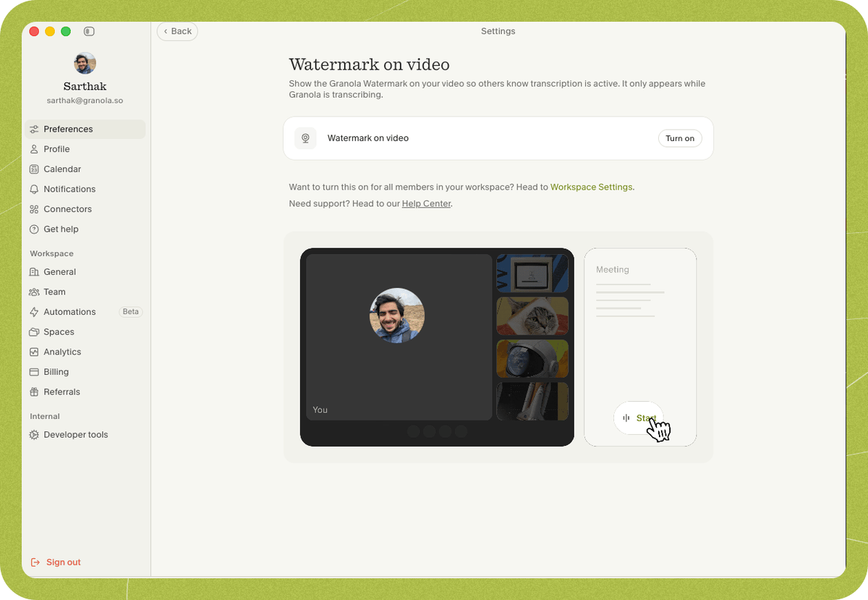
Task: Open Developer tools in the sidebar
Action: (x=85, y=435)
